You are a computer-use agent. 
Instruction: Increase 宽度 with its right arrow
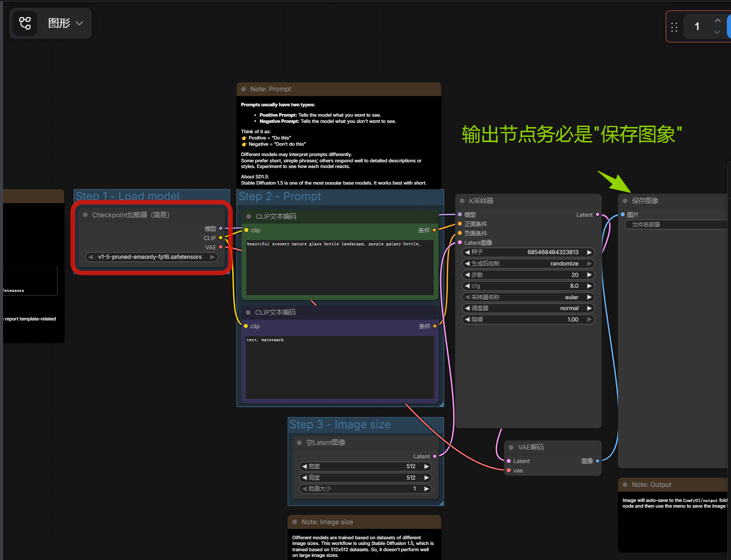[427, 466]
